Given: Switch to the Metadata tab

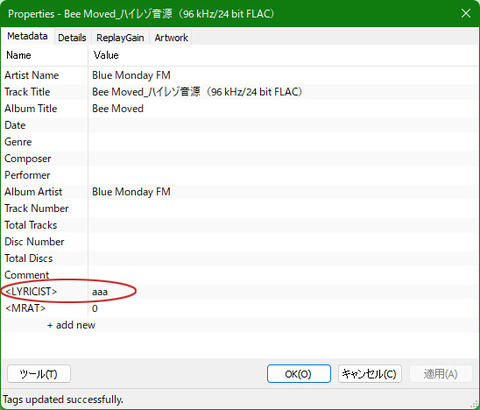Looking at the screenshot, I should 27,36.
